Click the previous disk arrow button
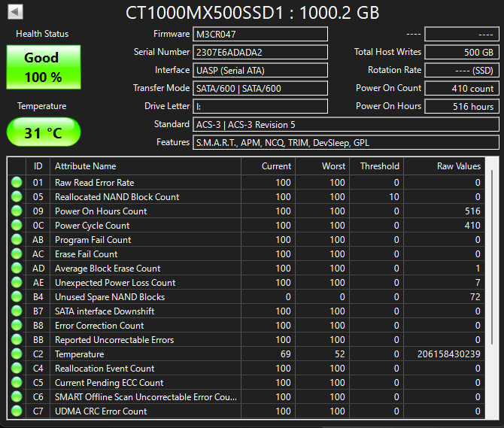Viewport: 504px width, 428px height. click(x=15, y=12)
